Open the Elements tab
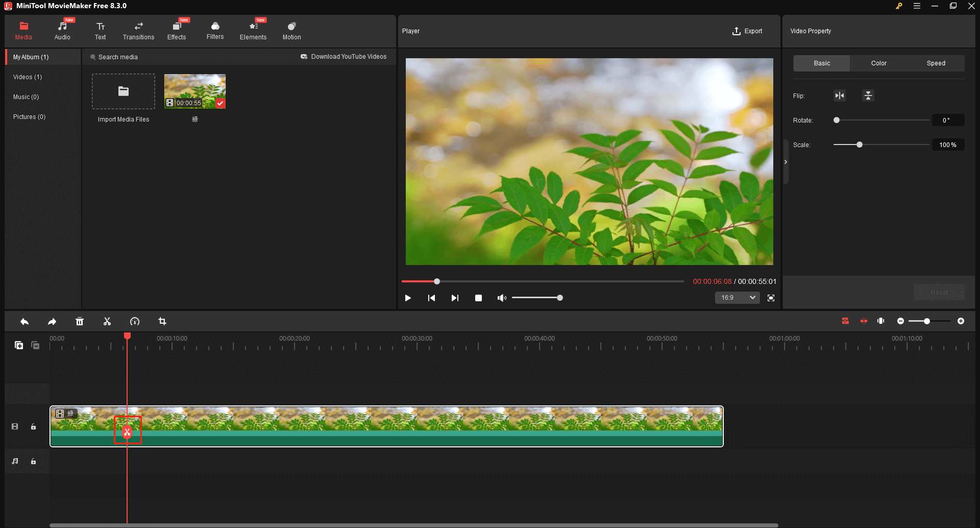Image resolution: width=980 pixels, height=528 pixels. (x=253, y=31)
